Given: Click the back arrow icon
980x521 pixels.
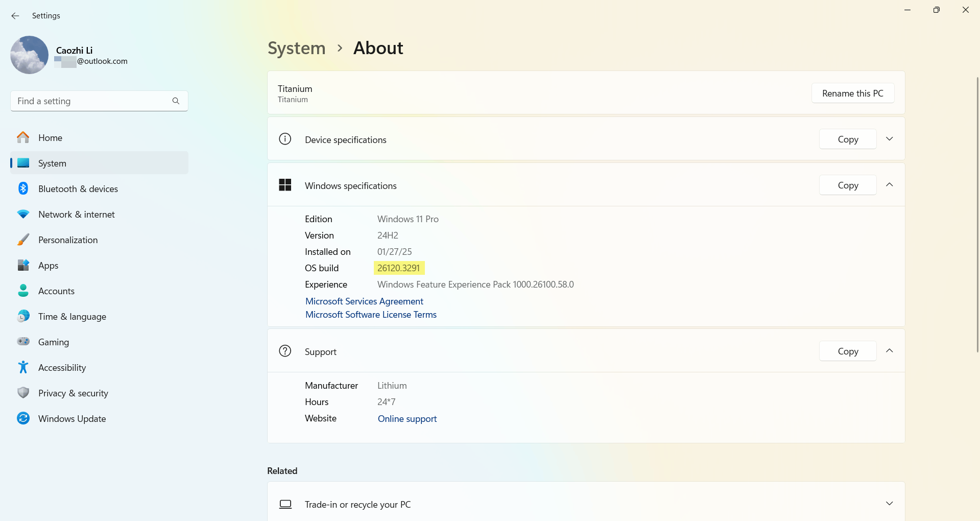Looking at the screenshot, I should click(x=15, y=16).
